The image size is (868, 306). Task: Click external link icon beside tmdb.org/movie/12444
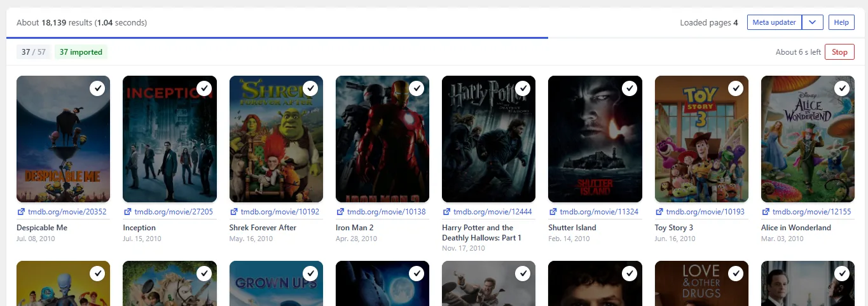pos(446,212)
